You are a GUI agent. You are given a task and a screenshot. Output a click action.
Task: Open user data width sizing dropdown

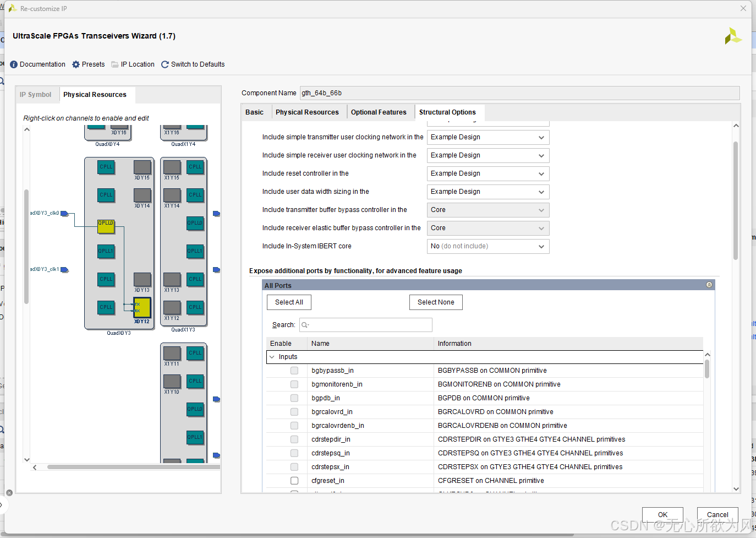coord(488,192)
